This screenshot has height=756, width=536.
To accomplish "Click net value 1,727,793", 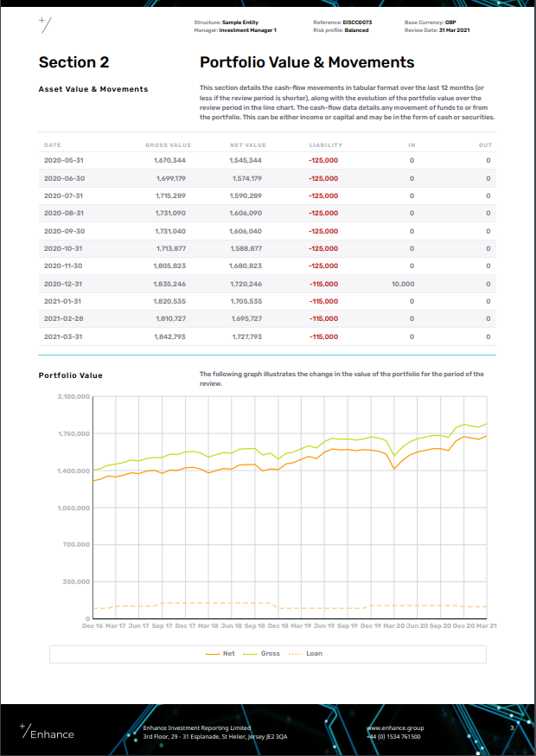I will point(246,336).
